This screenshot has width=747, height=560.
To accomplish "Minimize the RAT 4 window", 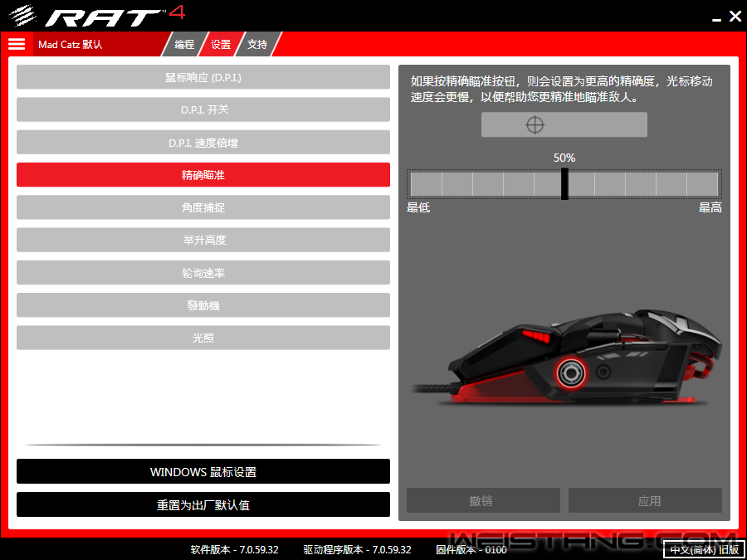I will 716,18.
